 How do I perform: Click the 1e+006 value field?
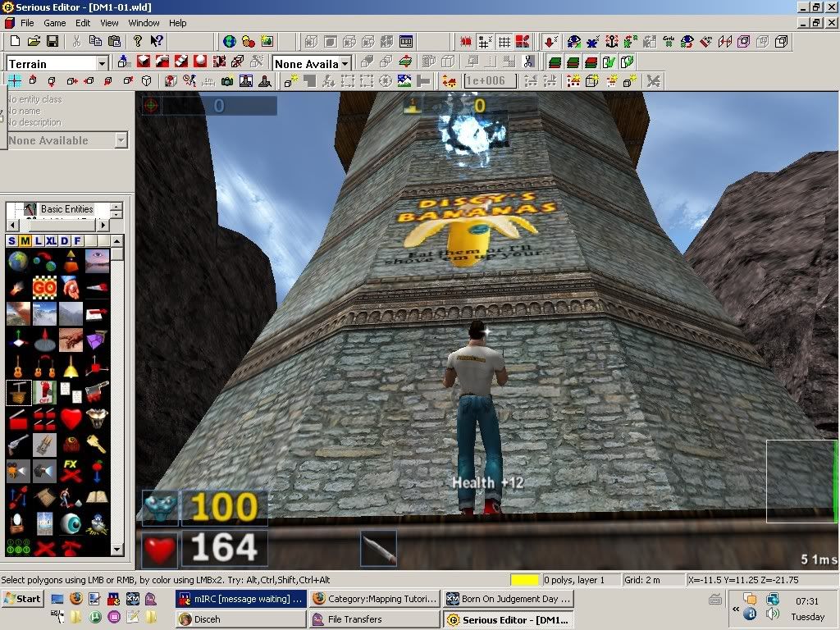point(491,81)
